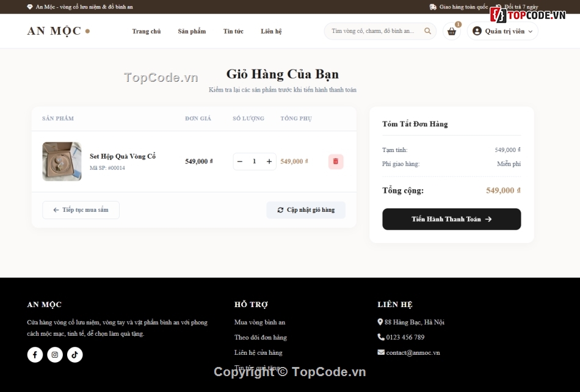The height and width of the screenshot is (392, 580).
Task: Click the Miễn phí shipping fee value
Action: click(x=509, y=164)
